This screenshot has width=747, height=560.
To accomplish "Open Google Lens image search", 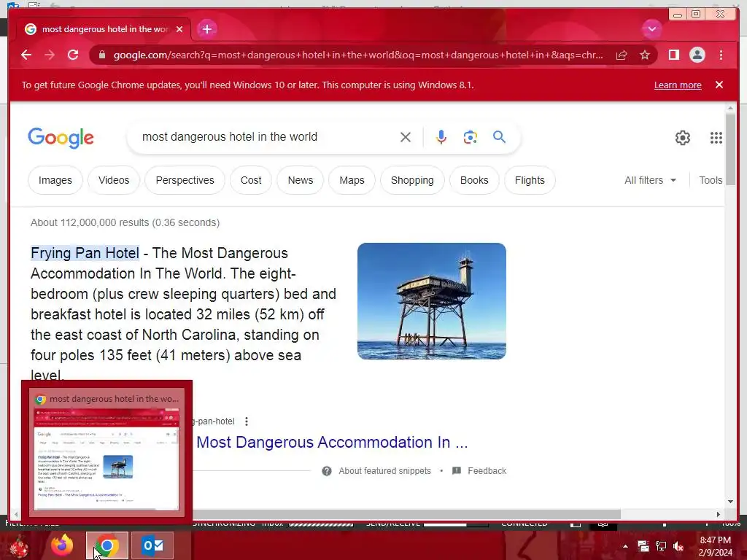I will (x=471, y=137).
